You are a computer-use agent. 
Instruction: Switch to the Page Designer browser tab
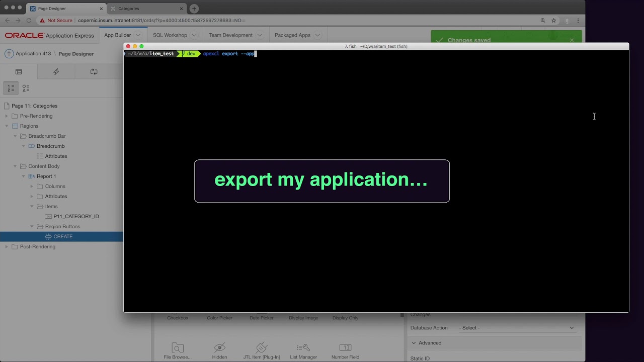(66, 9)
